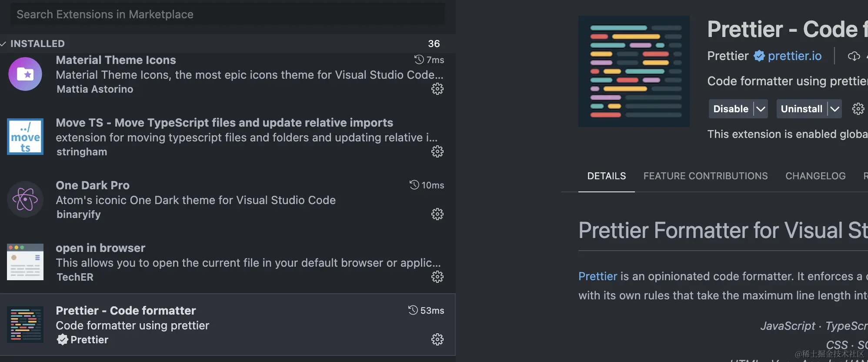Click the Uninstall button
This screenshot has width=868, height=362.
tap(801, 109)
